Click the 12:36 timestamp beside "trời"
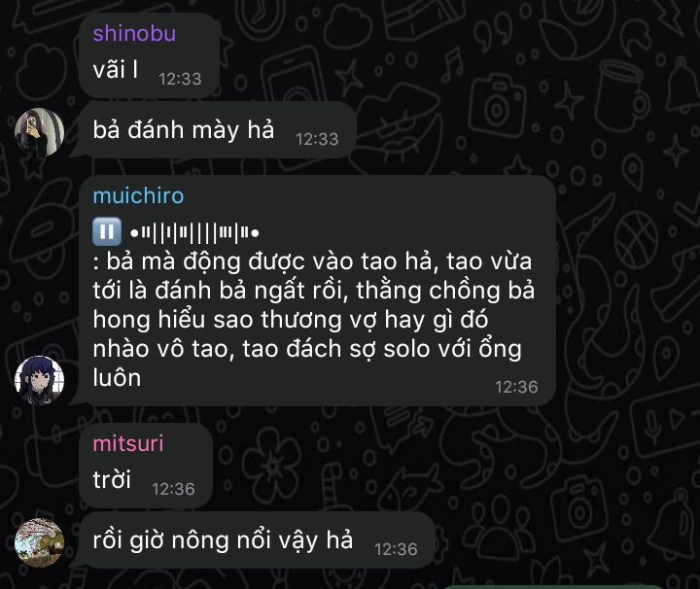This screenshot has width=700, height=589. (173, 489)
